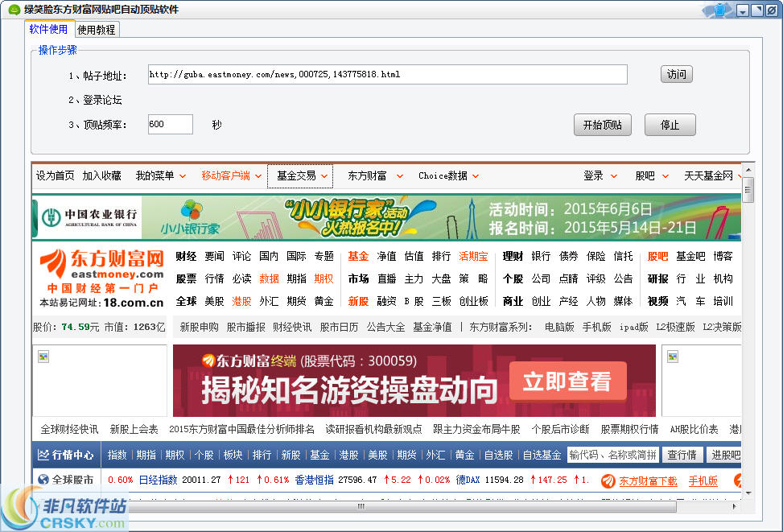The height and width of the screenshot is (532, 783).
Task: Open the 天天基金网 dropdown
Action: pos(712,175)
